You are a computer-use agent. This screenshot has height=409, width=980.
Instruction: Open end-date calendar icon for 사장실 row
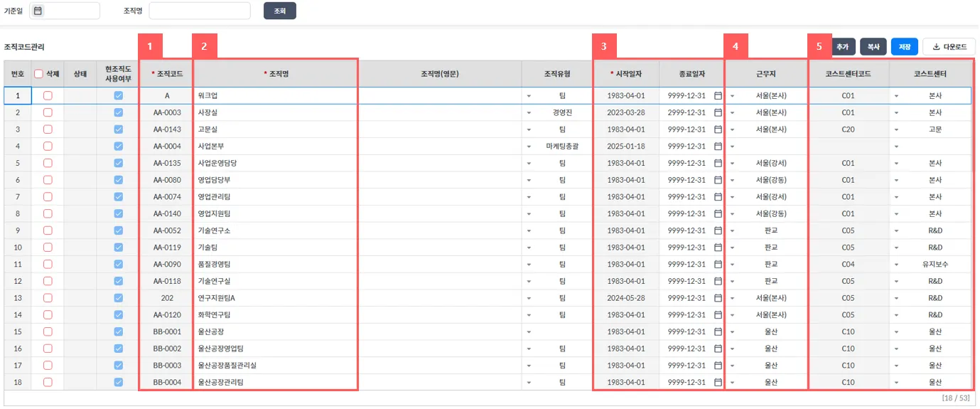718,112
